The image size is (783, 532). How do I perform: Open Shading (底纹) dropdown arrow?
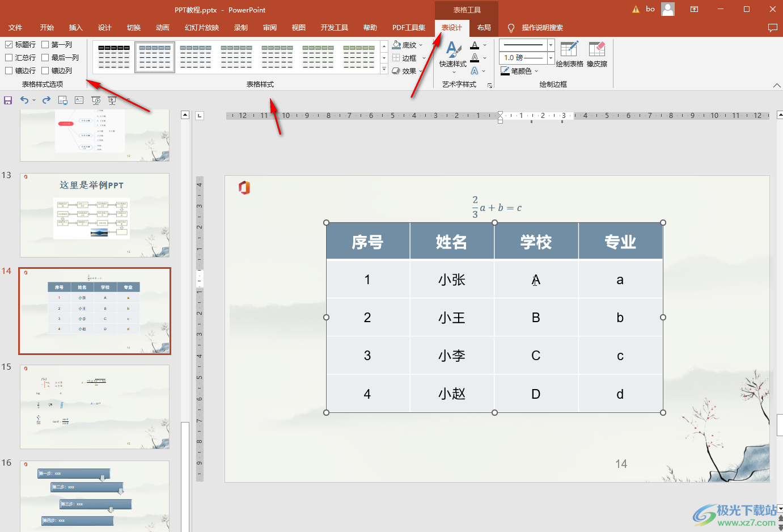click(421, 45)
